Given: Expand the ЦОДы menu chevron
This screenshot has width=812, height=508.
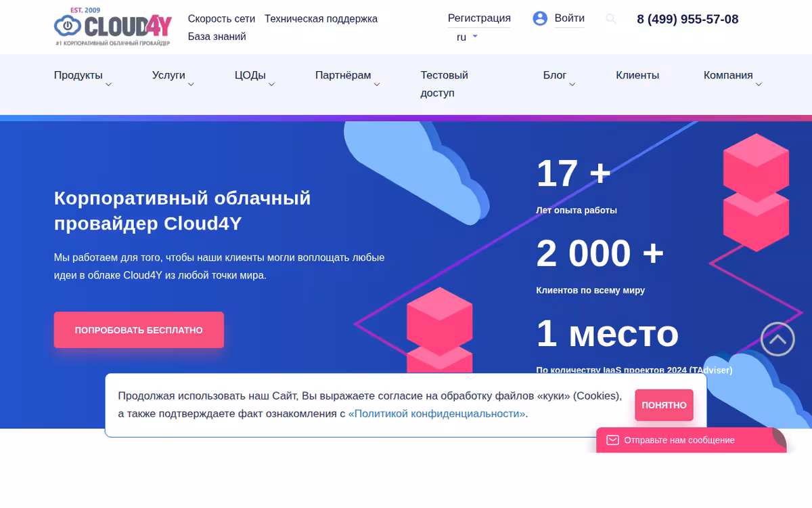Looking at the screenshot, I should click(271, 85).
